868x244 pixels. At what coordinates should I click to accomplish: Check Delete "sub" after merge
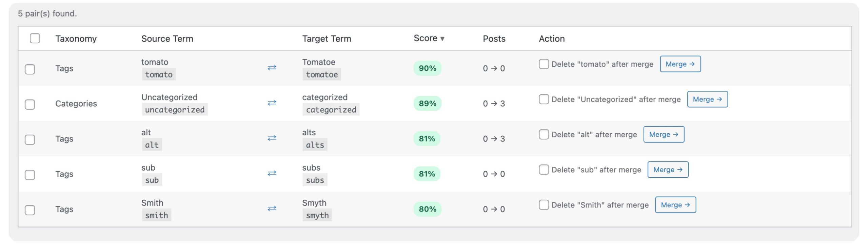[x=544, y=170]
